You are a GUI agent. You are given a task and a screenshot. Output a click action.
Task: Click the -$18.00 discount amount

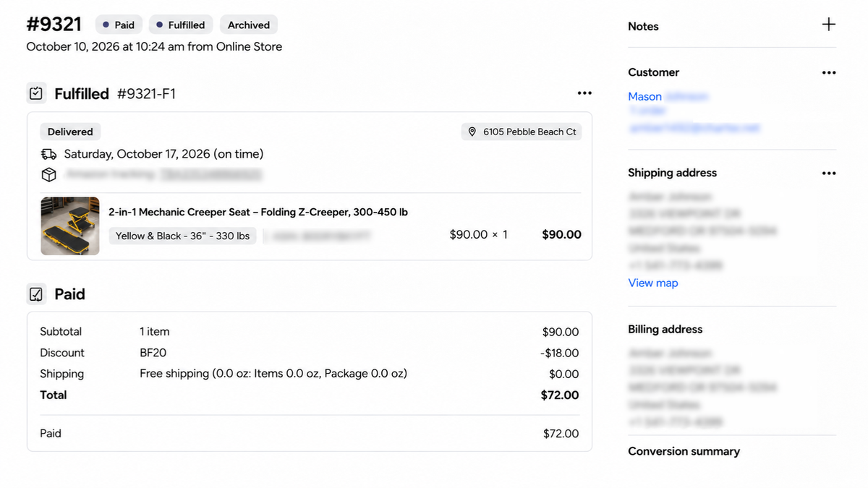coord(559,353)
